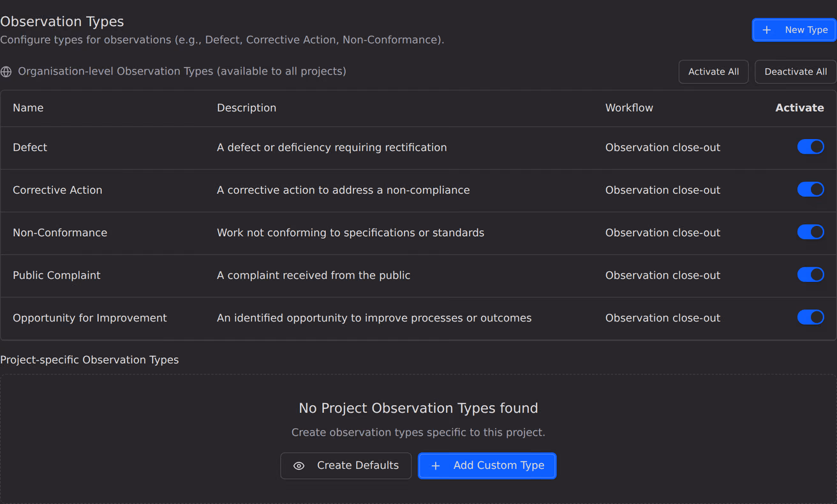
Task: Click 'No Project Observation Types found' message
Action: [418, 408]
